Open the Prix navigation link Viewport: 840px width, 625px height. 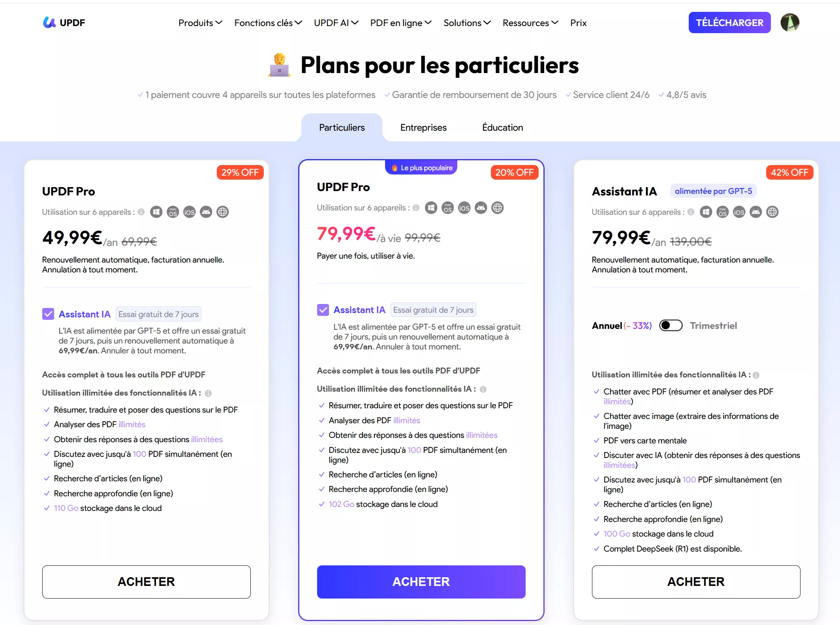point(578,23)
